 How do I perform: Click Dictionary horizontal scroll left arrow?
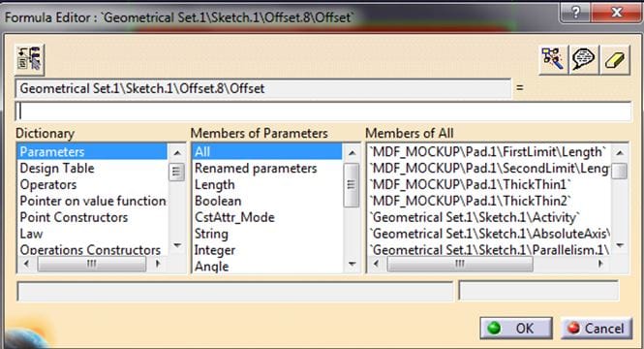[26, 264]
